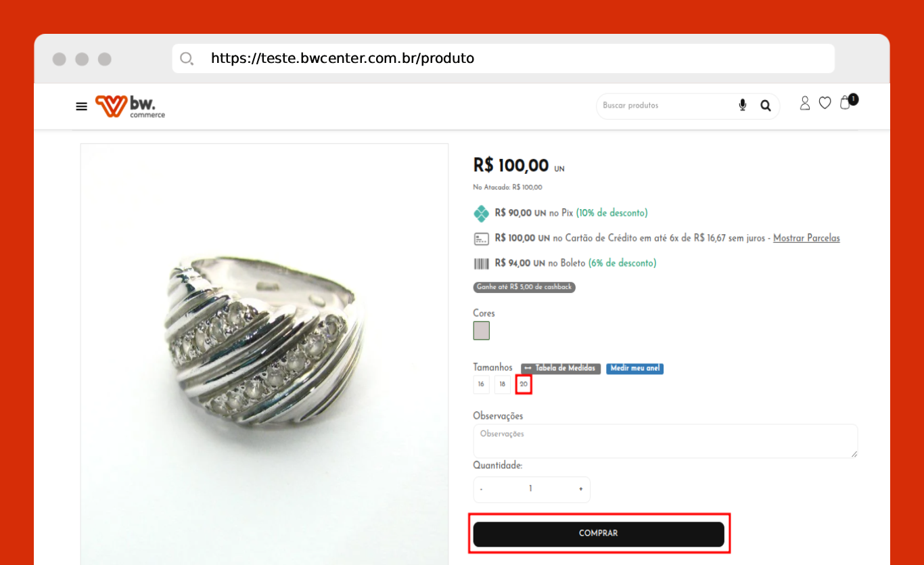924x565 pixels.
Task: Decrease quantity with minus button
Action: (482, 489)
